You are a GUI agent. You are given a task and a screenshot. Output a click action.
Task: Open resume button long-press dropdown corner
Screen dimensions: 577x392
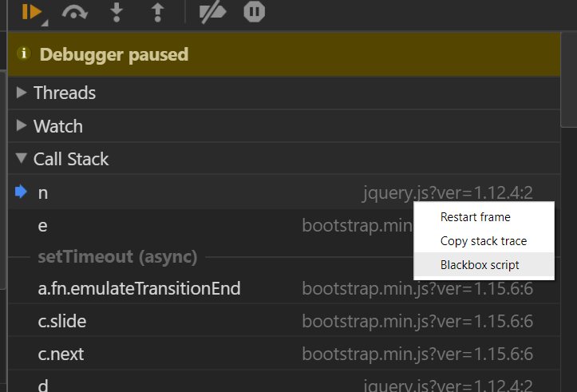tap(45, 23)
